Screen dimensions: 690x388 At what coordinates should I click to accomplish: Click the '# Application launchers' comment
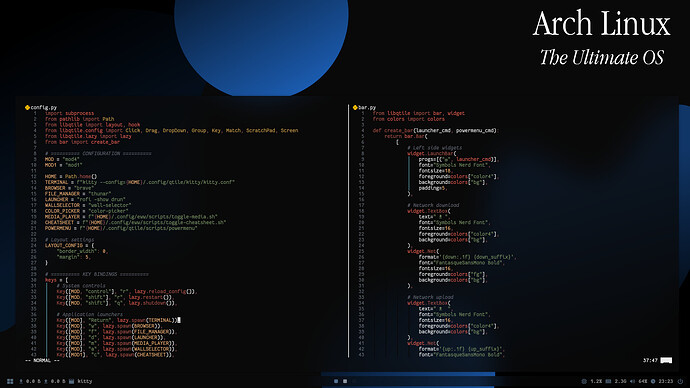click(90, 314)
